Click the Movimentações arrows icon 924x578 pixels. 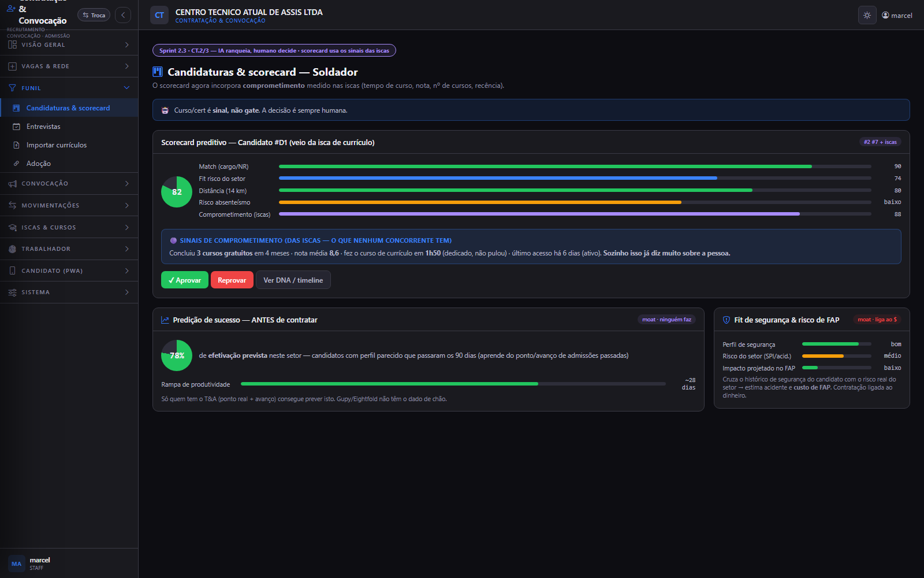pos(13,205)
